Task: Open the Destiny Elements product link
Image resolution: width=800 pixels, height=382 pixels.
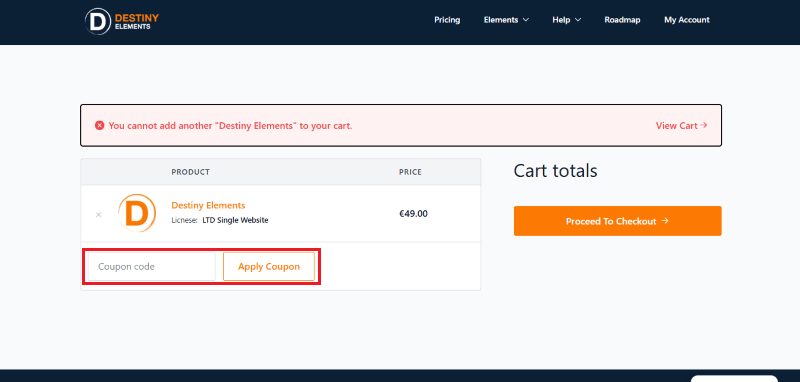Action: [208, 205]
